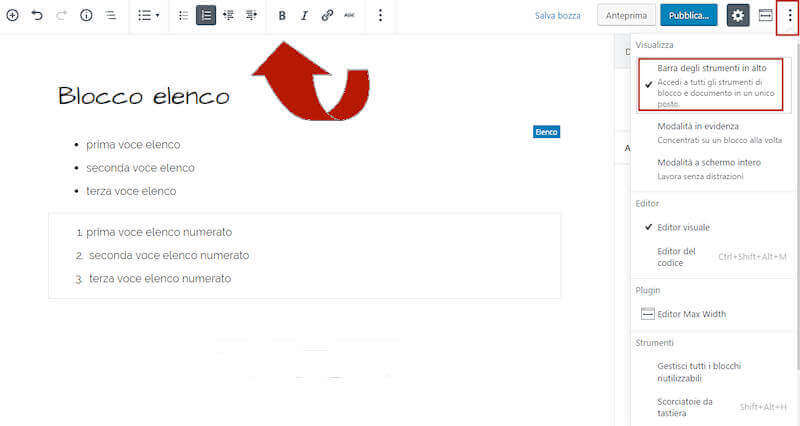Outdent the list item
Screen dimensions: 800x426
tap(228, 16)
